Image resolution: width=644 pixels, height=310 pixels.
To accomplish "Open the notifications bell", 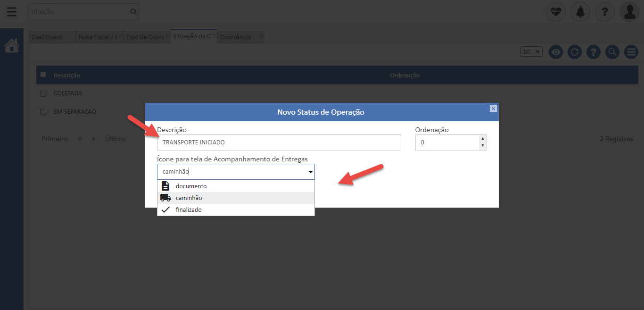I will 580,12.
